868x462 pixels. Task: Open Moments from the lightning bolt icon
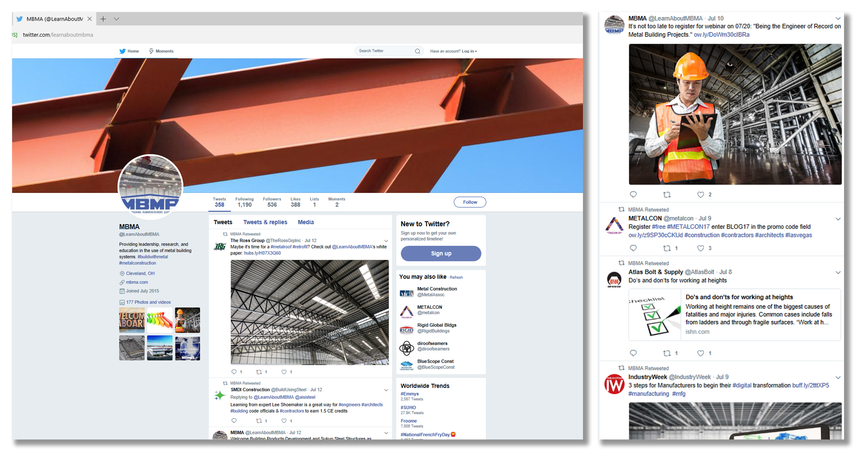[151, 51]
